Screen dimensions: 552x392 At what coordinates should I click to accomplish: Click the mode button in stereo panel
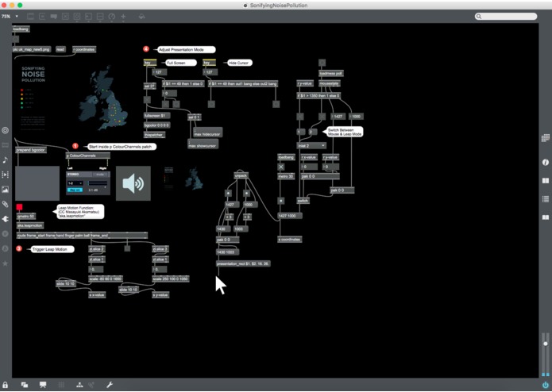[x=100, y=175]
